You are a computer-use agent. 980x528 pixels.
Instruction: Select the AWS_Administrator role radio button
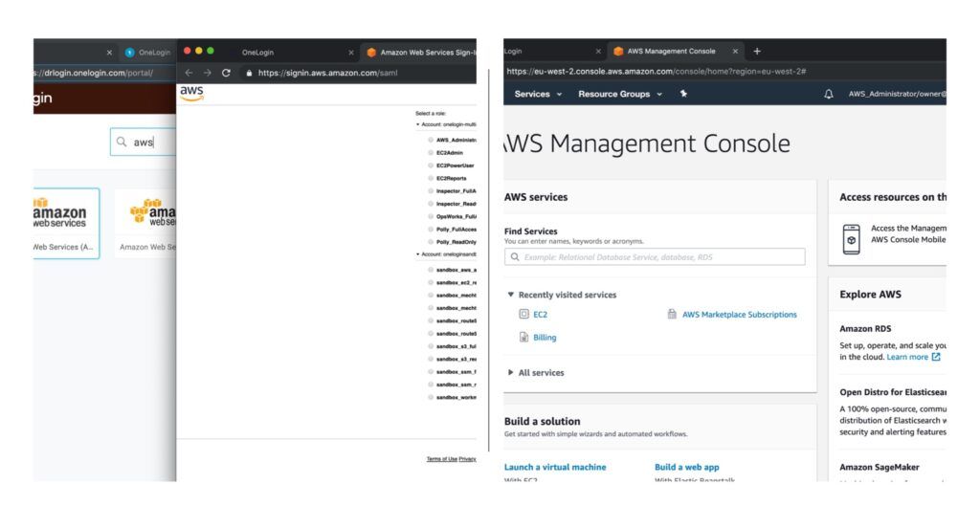[x=431, y=140]
